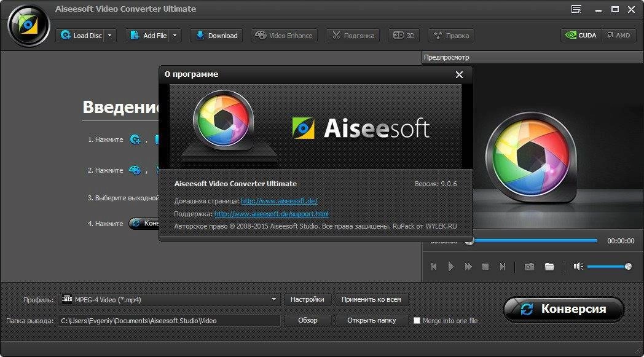Open the menu icon in title bar
Viewport: 644px width, 357px height.
tap(576, 9)
